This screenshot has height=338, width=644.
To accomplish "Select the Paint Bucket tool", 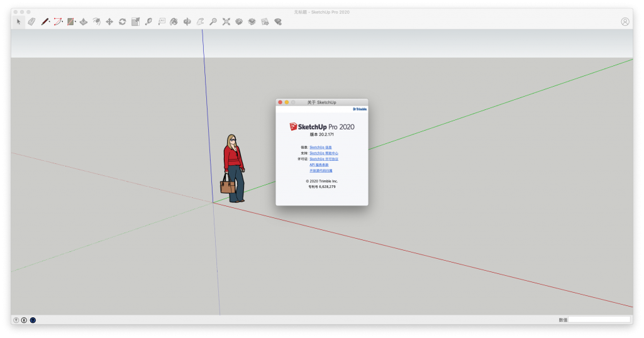I will [x=174, y=22].
